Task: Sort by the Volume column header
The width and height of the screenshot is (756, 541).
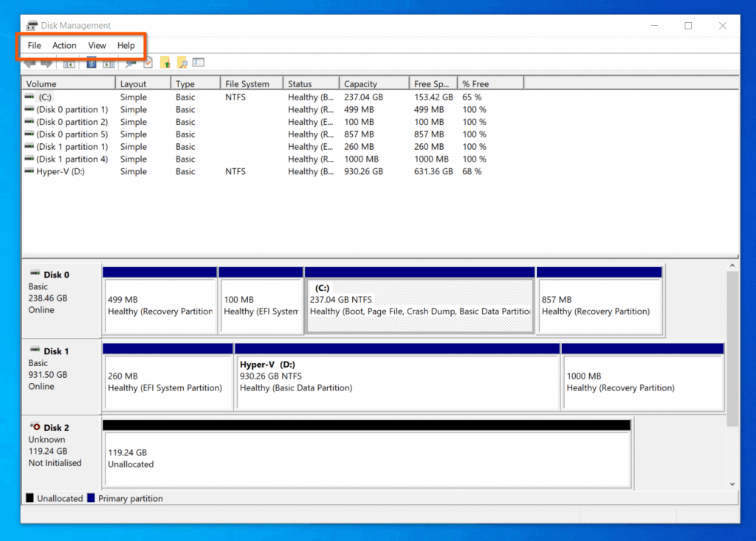Action: (69, 83)
